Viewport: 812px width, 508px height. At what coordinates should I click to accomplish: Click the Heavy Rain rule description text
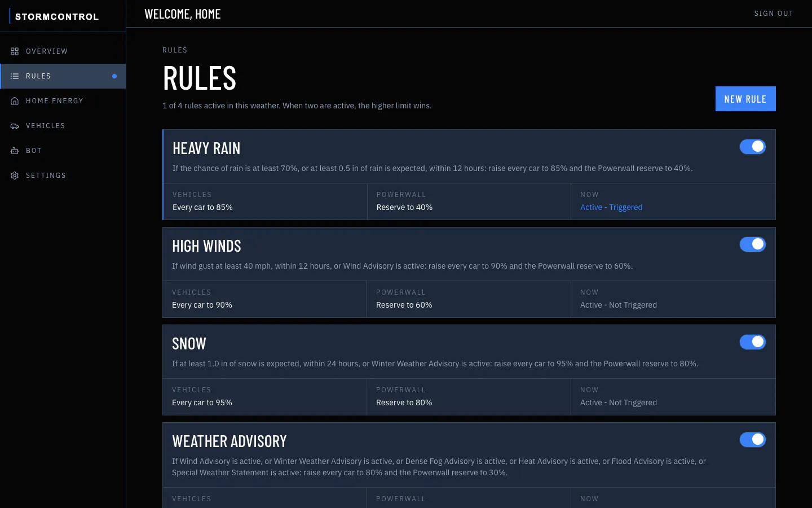433,168
